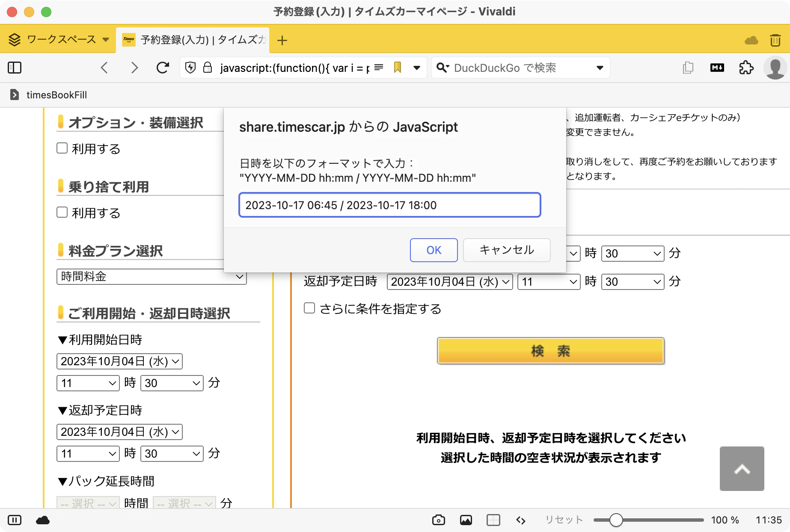Image resolution: width=790 pixels, height=532 pixels.
Task: Toggle images with the picture icon
Action: (466, 520)
